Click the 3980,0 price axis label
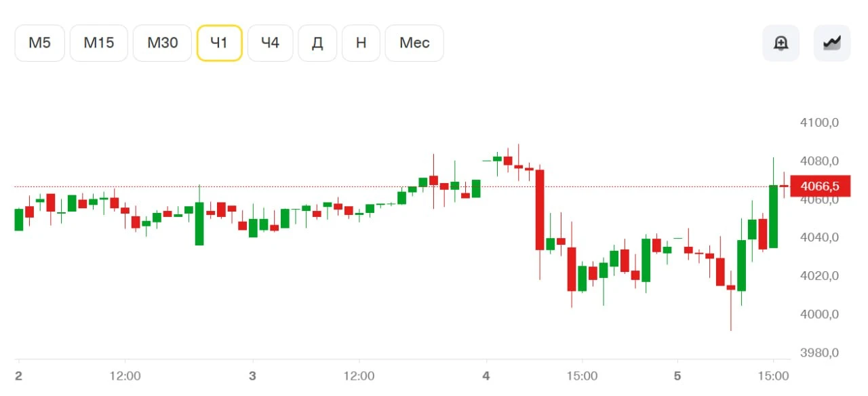This screenshot has height=396, width=868. pos(820,353)
